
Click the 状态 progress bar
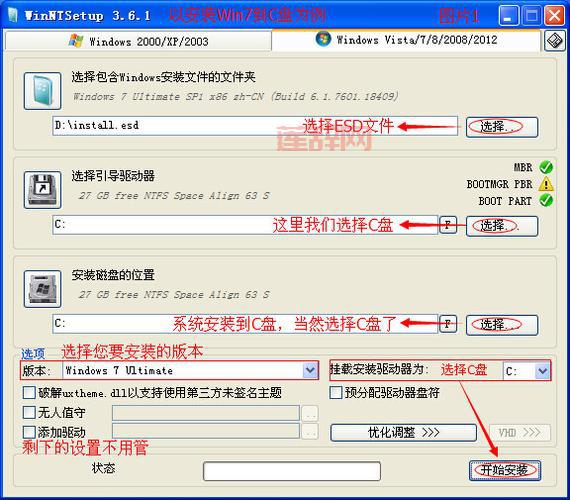tap(292, 471)
